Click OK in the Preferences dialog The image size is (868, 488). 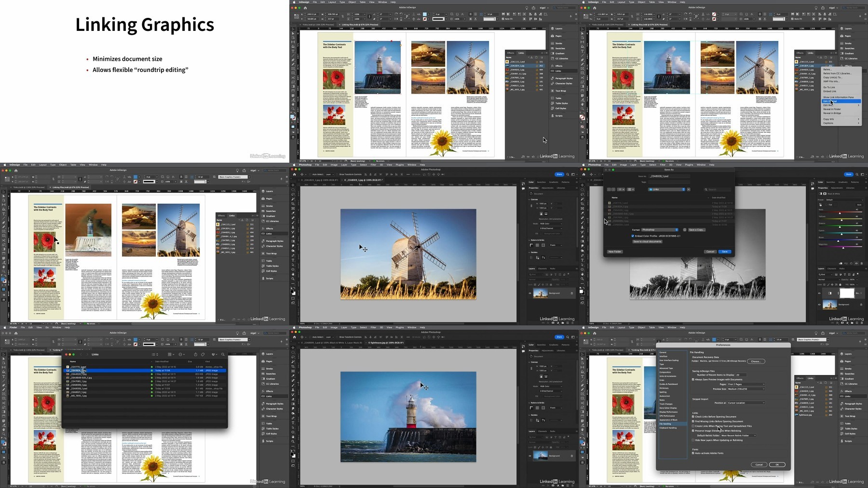coord(777,464)
